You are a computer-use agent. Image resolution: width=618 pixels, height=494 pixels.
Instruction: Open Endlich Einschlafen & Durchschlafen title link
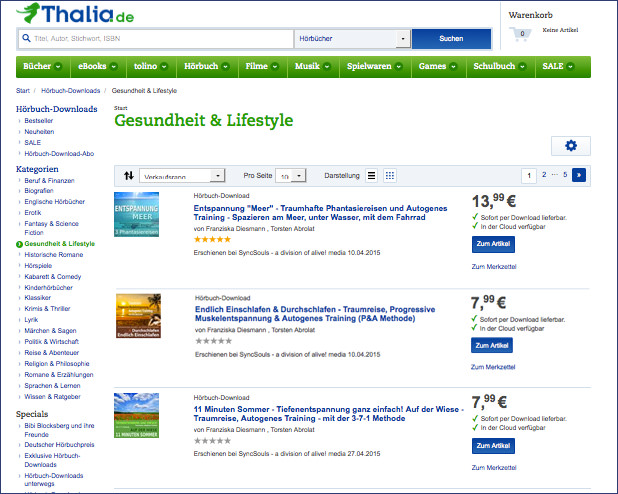tap(315, 314)
